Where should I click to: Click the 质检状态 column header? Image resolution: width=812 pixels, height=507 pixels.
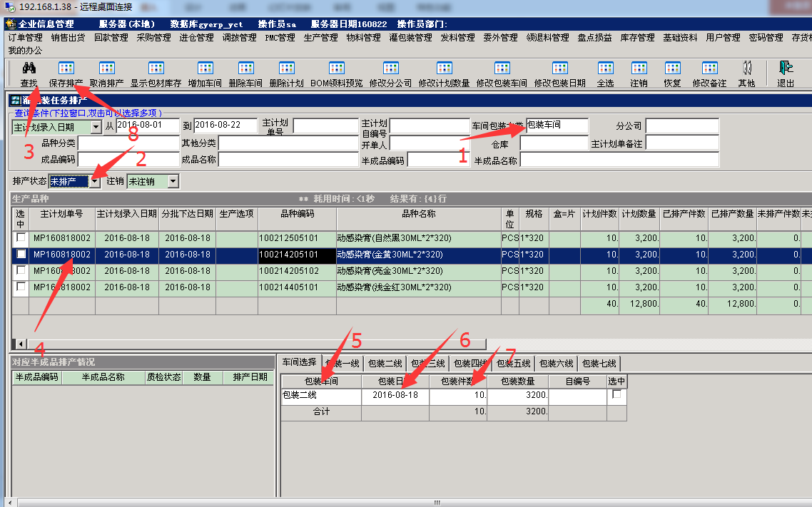(x=163, y=378)
